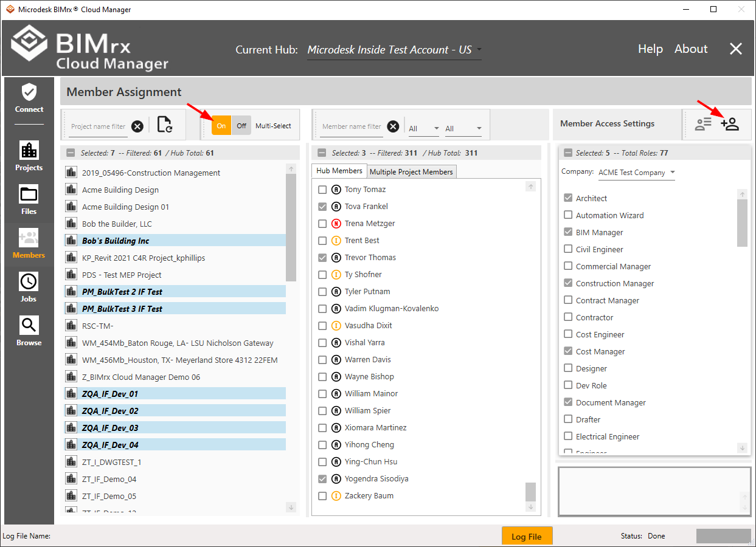Open the Jobs sidebar section
Screen dimensions: 756x547
(29, 287)
